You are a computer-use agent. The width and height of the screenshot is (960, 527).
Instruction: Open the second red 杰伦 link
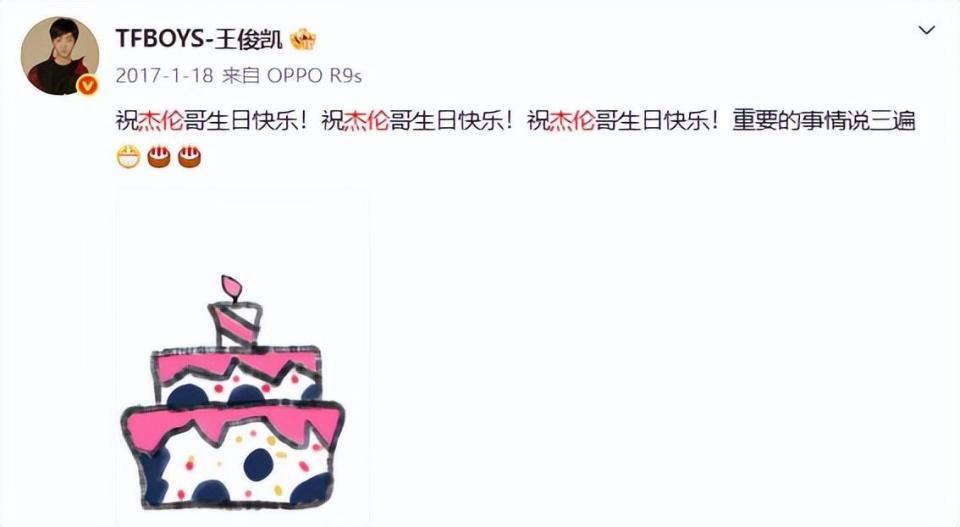[367, 120]
